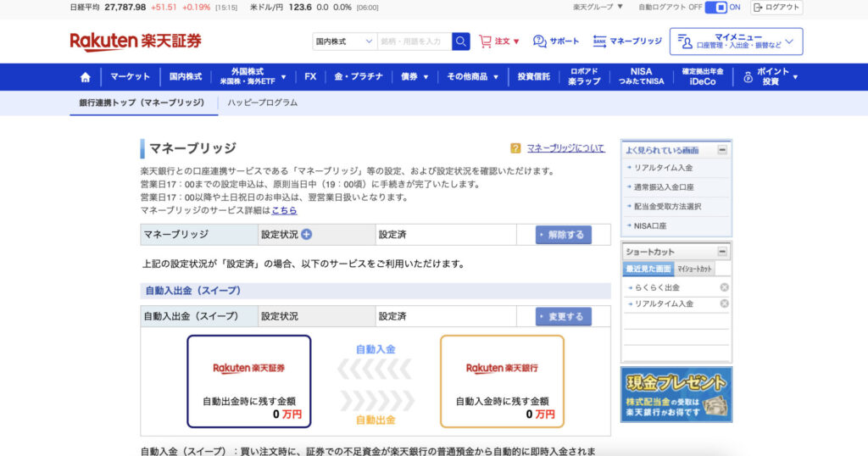Select ハッピープログラム tab
Viewport: 868px width, 456px height.
point(263,103)
